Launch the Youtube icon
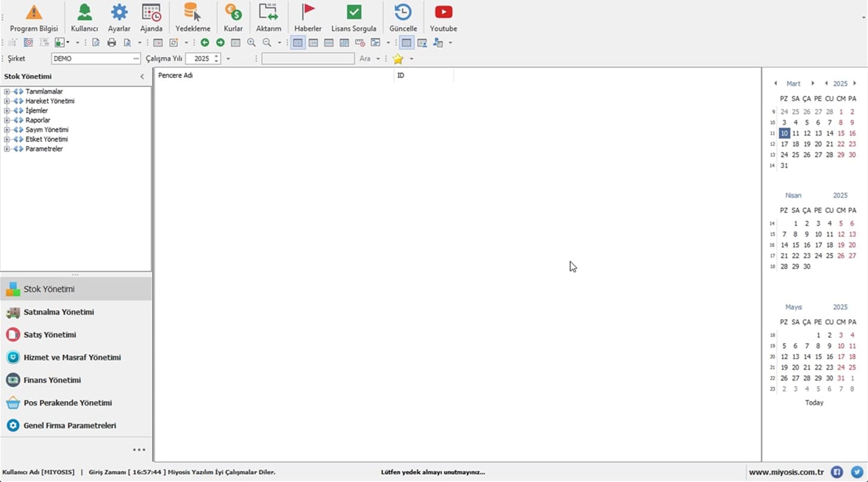Image resolution: width=868 pixels, height=482 pixels. [443, 13]
